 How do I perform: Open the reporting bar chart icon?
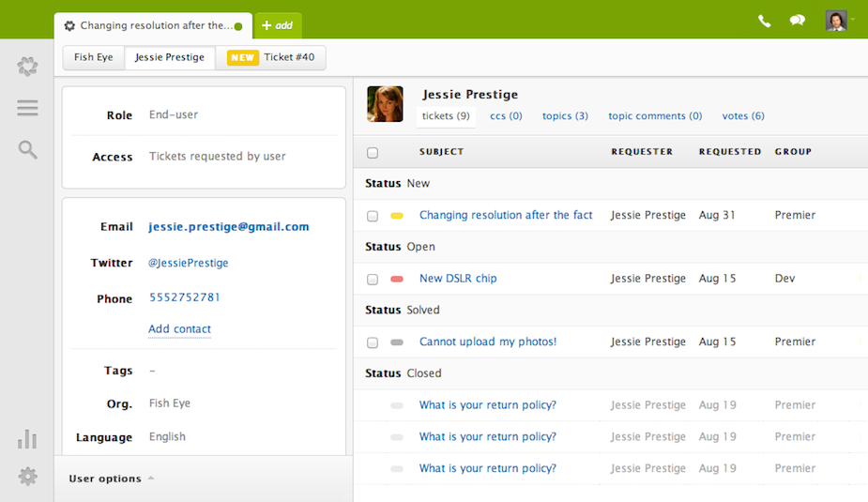pos(27,439)
